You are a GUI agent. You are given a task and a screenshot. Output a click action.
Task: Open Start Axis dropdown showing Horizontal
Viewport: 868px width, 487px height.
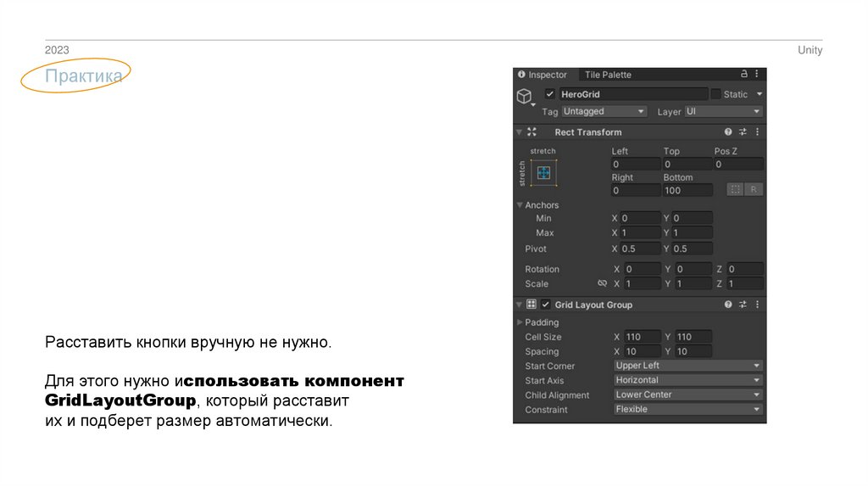point(688,380)
